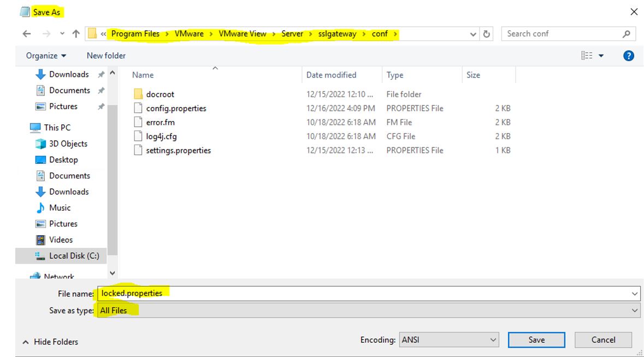The height and width of the screenshot is (357, 644).
Task: Click VMware in the address path
Action: point(189,34)
